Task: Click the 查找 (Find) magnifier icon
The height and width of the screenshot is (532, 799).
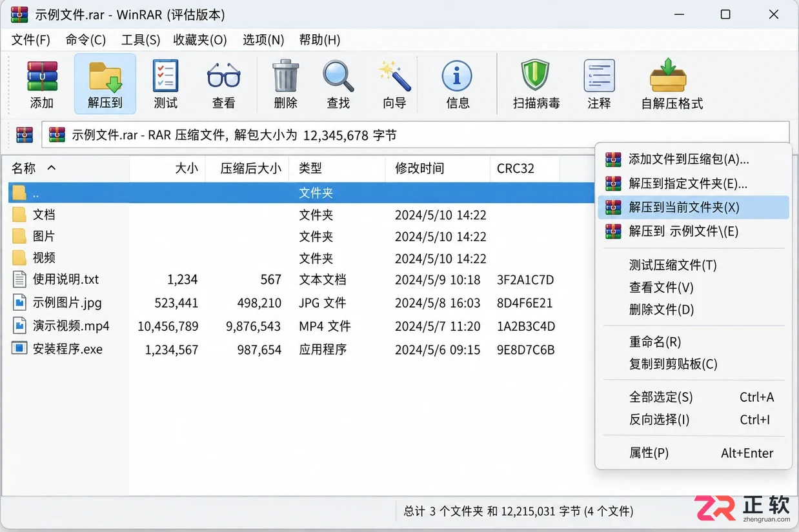Action: pos(338,76)
